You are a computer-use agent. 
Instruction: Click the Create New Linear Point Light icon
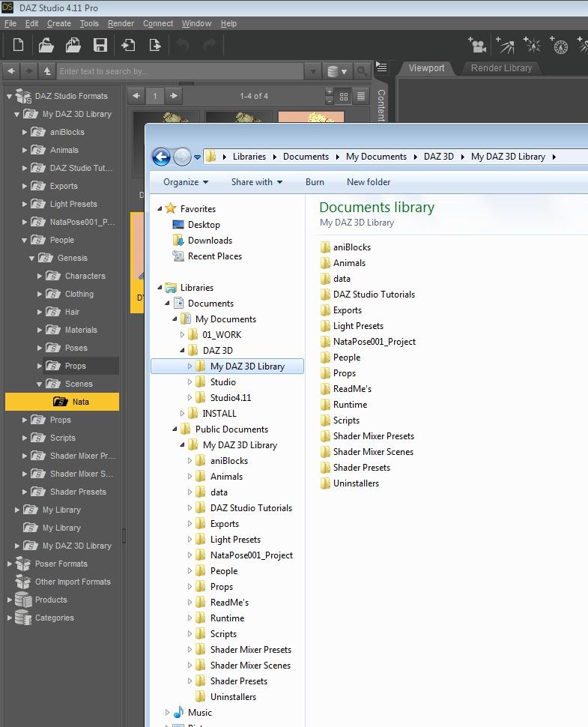[x=560, y=45]
